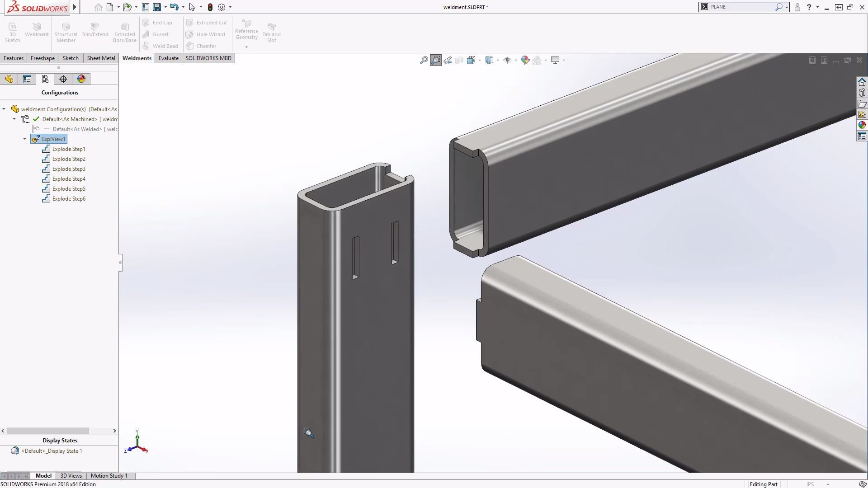Click the Section View icon
Image resolution: width=868 pixels, height=488 pixels.
(x=459, y=60)
